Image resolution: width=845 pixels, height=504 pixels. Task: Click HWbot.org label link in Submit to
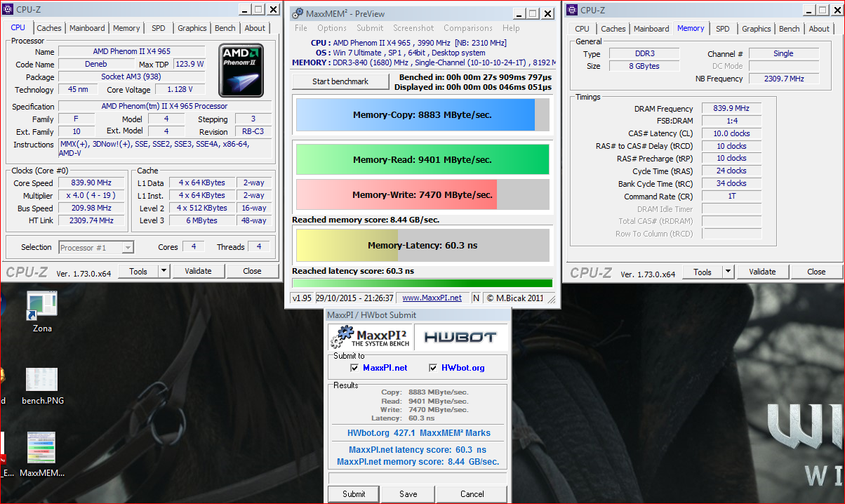[x=463, y=368]
